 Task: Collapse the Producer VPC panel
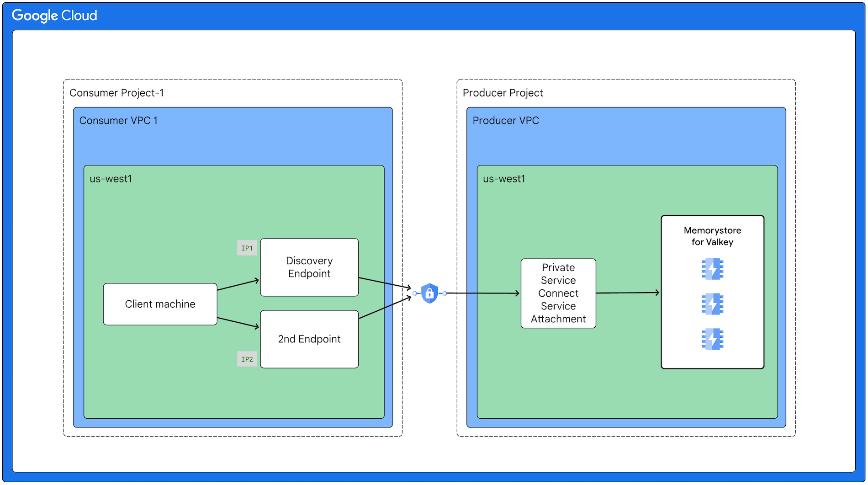[x=506, y=120]
